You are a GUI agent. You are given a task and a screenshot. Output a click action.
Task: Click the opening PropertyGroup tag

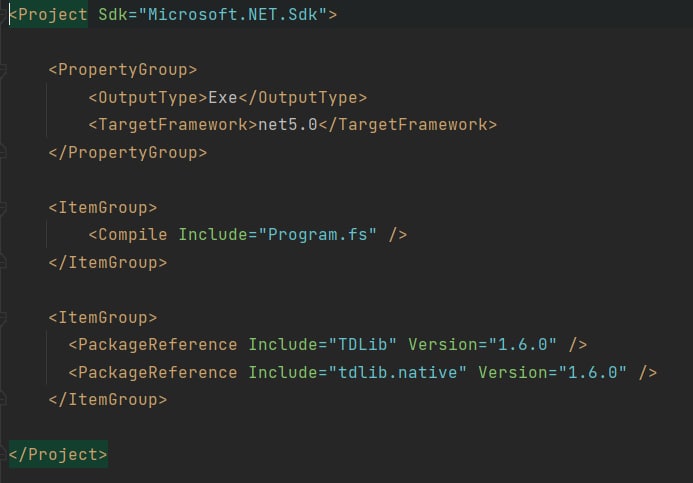click(x=122, y=69)
